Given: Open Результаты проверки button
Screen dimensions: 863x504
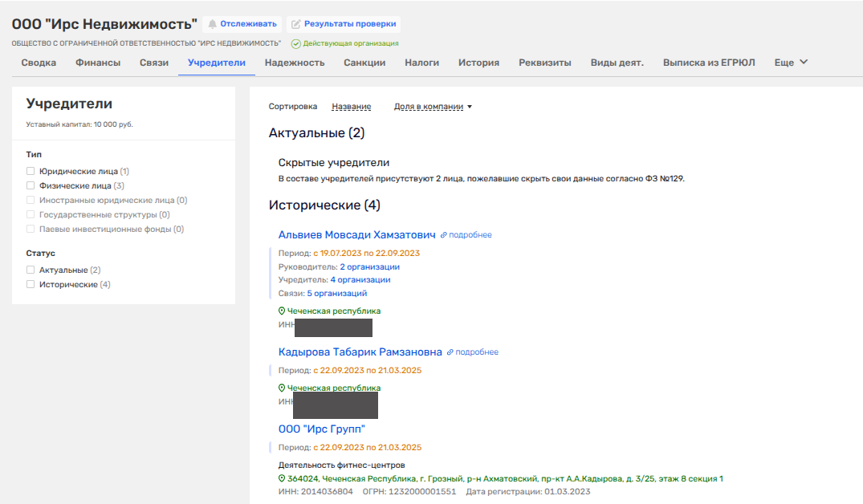Looking at the screenshot, I should point(344,24).
